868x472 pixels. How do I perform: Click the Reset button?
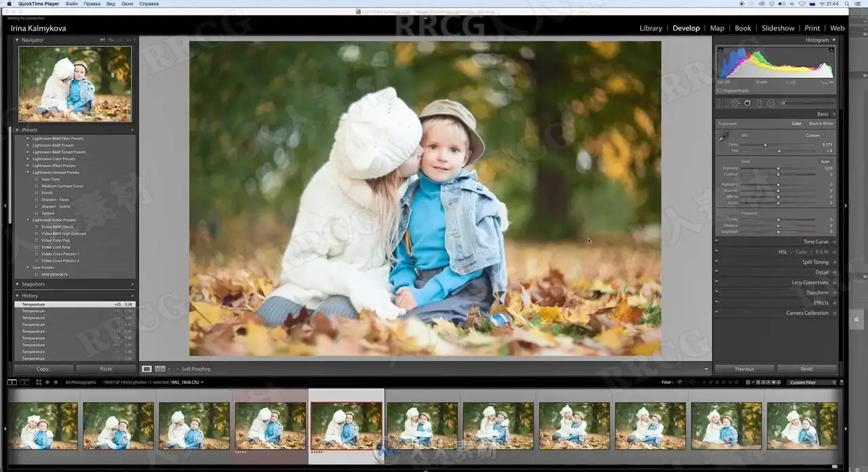[x=806, y=369]
